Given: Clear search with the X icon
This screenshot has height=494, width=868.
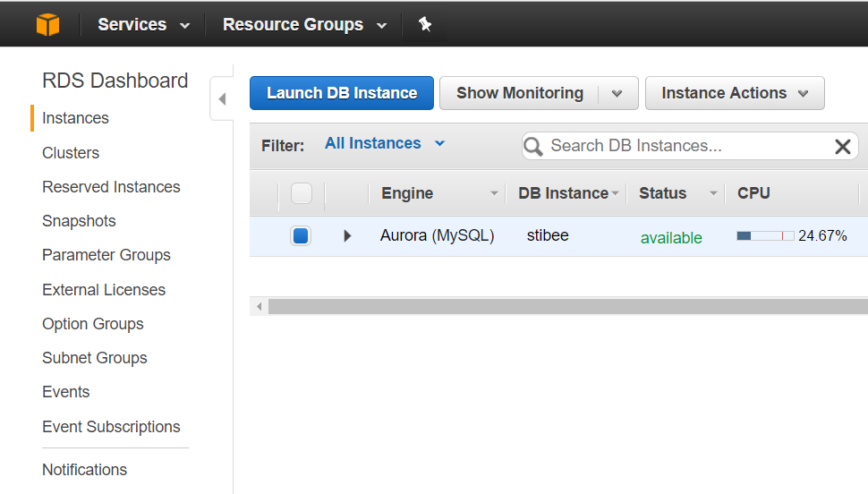Looking at the screenshot, I should pyautogui.click(x=843, y=147).
